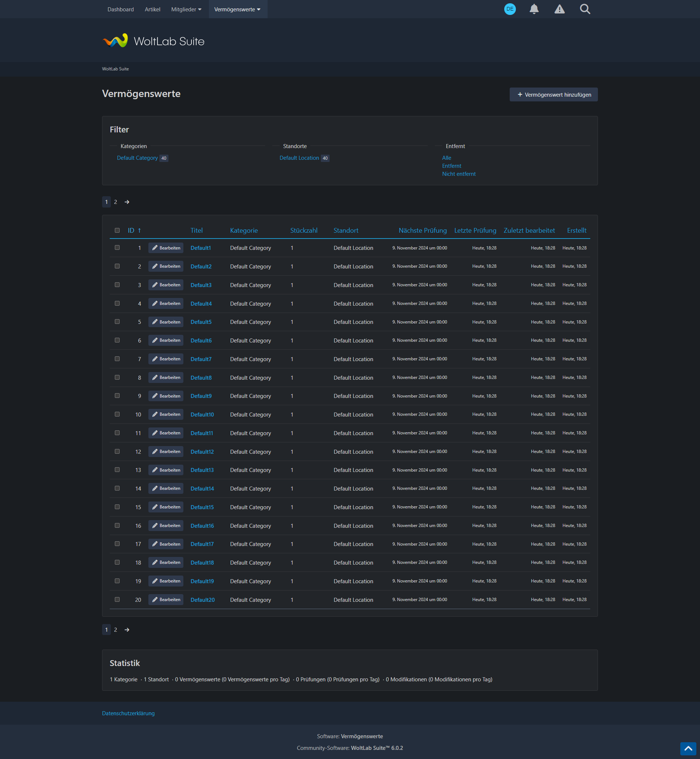Click Bearbeiten pencil for Default16
The width and height of the screenshot is (700, 759).
point(166,526)
